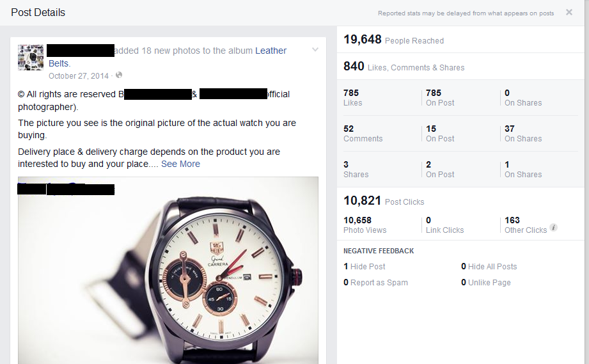
Task: Click the info icon beside Other Clicks
Action: 554,227
